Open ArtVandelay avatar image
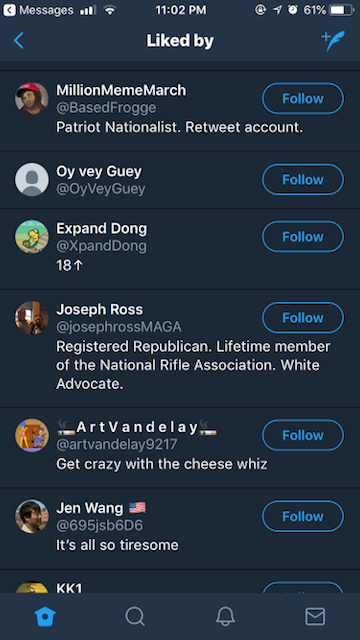The width and height of the screenshot is (360, 640). point(32,435)
